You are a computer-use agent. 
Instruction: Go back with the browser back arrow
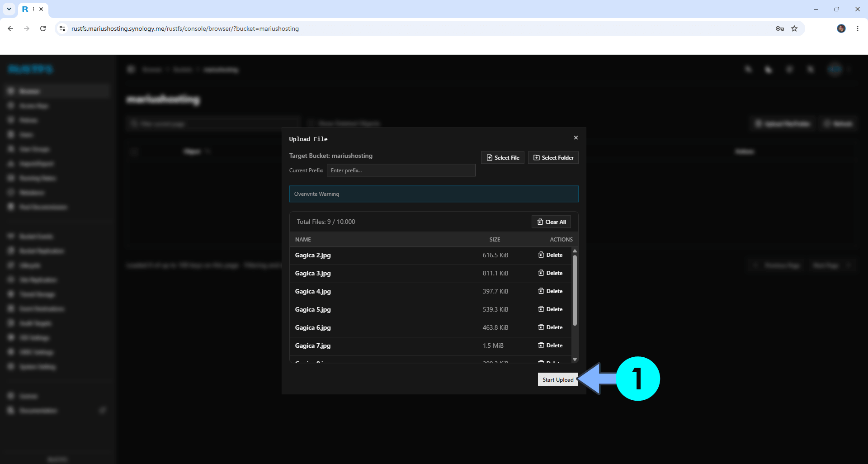pos(10,28)
